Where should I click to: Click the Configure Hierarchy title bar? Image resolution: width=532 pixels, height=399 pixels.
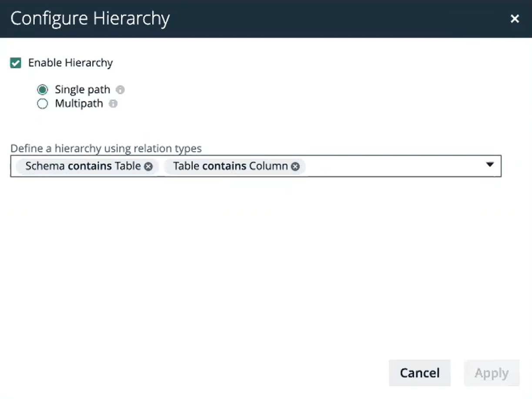pyautogui.click(x=90, y=18)
